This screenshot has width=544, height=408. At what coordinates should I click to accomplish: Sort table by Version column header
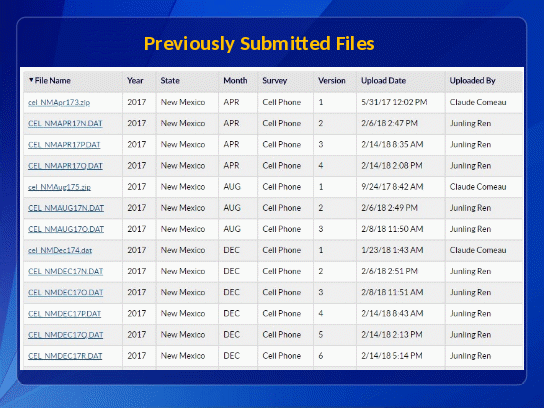pyautogui.click(x=332, y=80)
